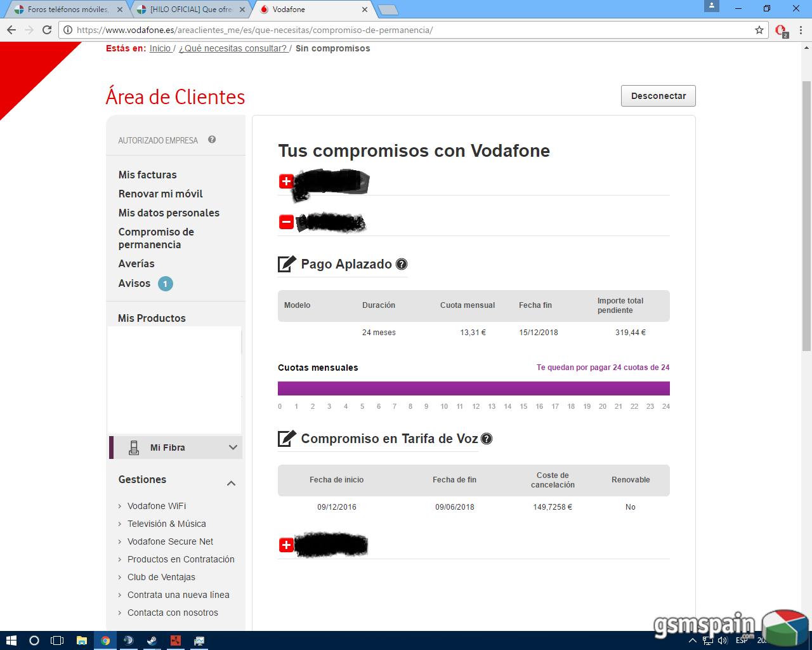Image resolution: width=812 pixels, height=650 pixels.
Task: Click the volume icon in system tray
Action: tap(722, 640)
